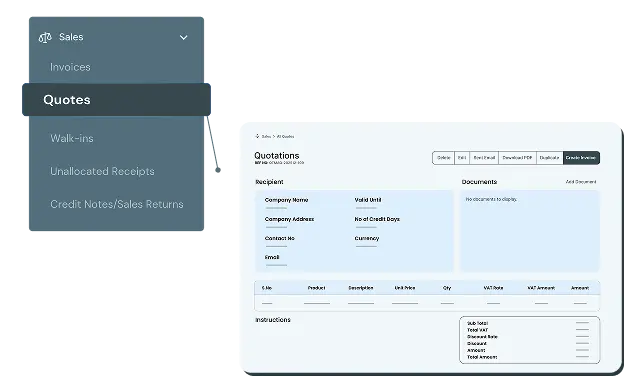This screenshot has height=376, width=624.
Task: Click the Recipient section heading
Action: [x=269, y=182]
